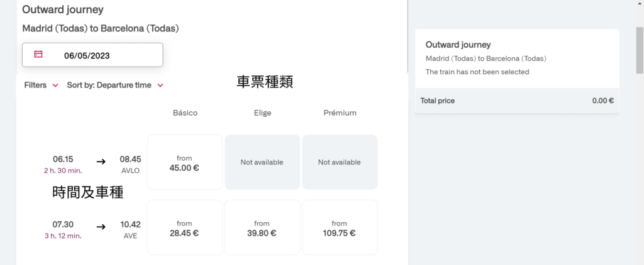Click the AVLO train type label

tap(131, 171)
